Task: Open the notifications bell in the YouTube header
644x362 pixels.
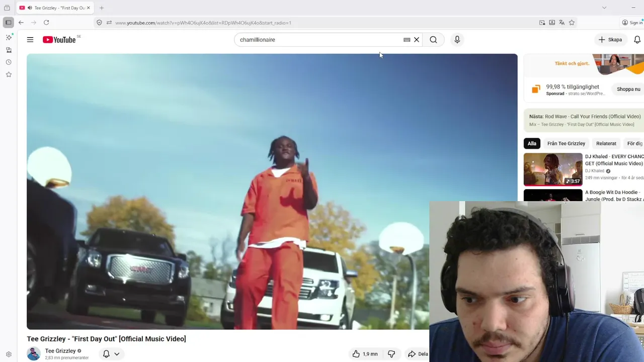Action: coord(637,40)
